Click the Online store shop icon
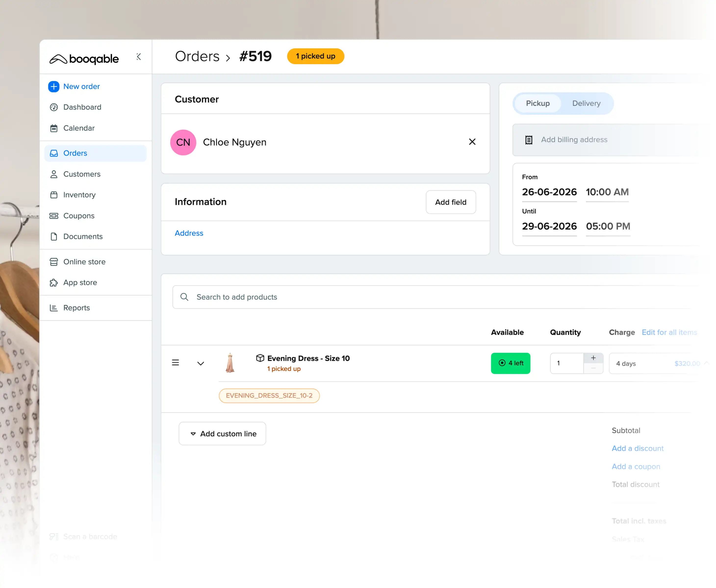This screenshot has width=716, height=588. coord(53,262)
